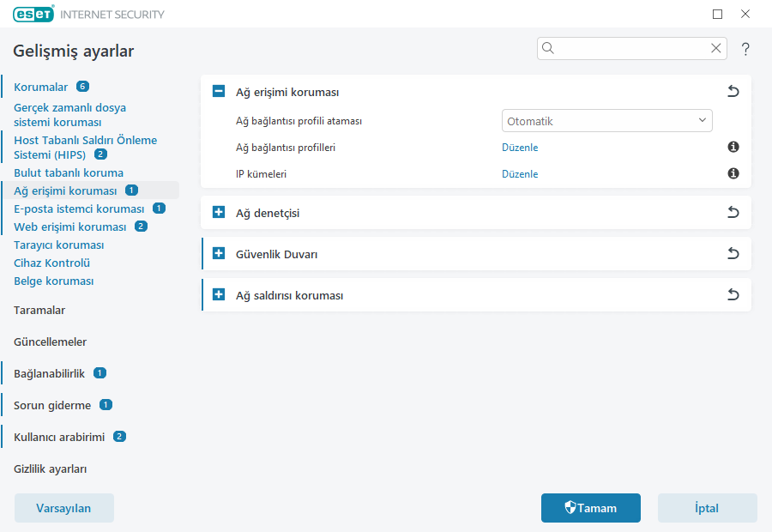Select Bulut tabanlı koruma
Viewport: 772px width, 532px height.
click(x=69, y=173)
